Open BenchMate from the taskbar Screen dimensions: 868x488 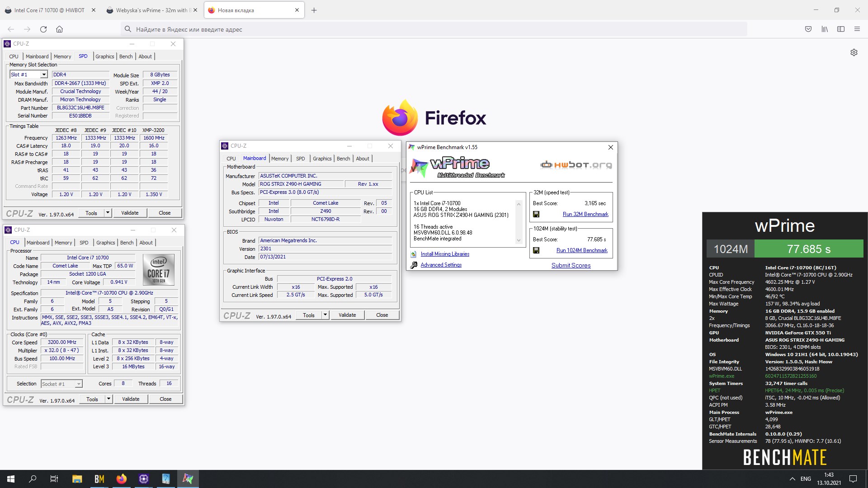pyautogui.click(x=99, y=479)
